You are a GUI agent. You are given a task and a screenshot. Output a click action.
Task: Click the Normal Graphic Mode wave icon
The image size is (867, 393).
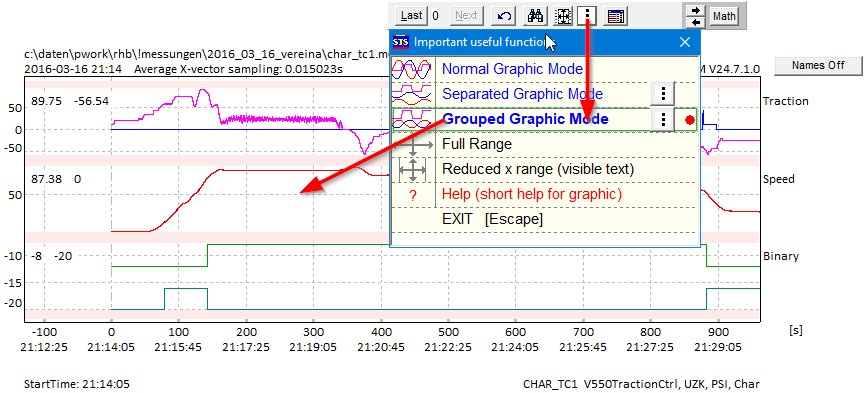[412, 69]
